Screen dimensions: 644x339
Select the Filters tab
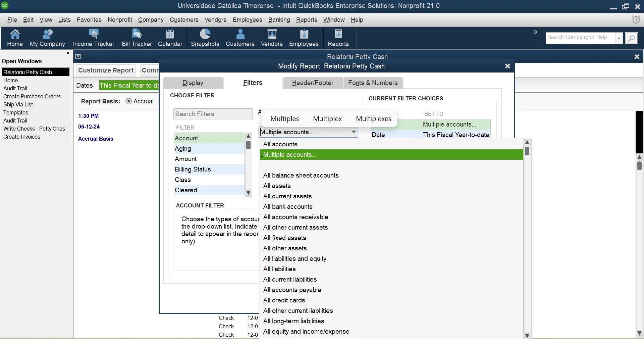(x=253, y=83)
